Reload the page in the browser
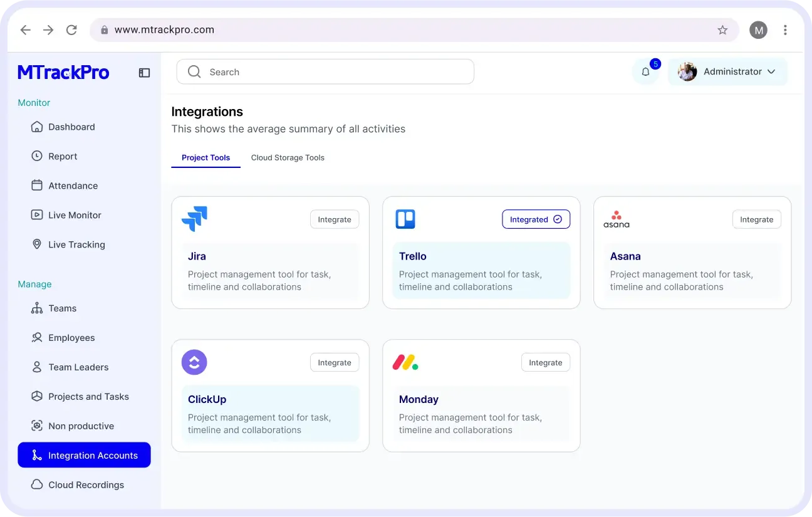Image resolution: width=812 pixels, height=517 pixels. (71, 30)
